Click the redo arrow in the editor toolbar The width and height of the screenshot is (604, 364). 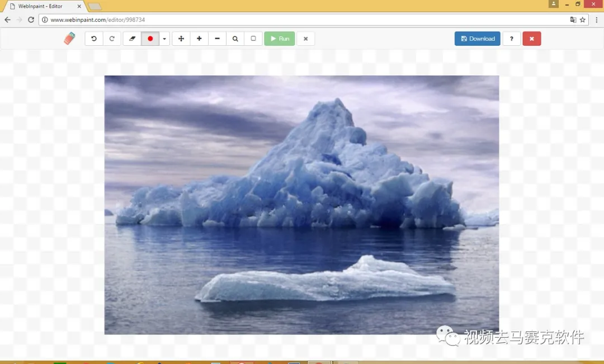[x=112, y=39]
